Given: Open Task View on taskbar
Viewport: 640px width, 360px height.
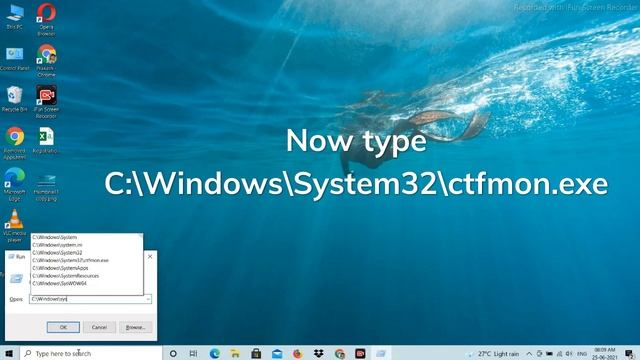Looking at the screenshot, I should 193,353.
